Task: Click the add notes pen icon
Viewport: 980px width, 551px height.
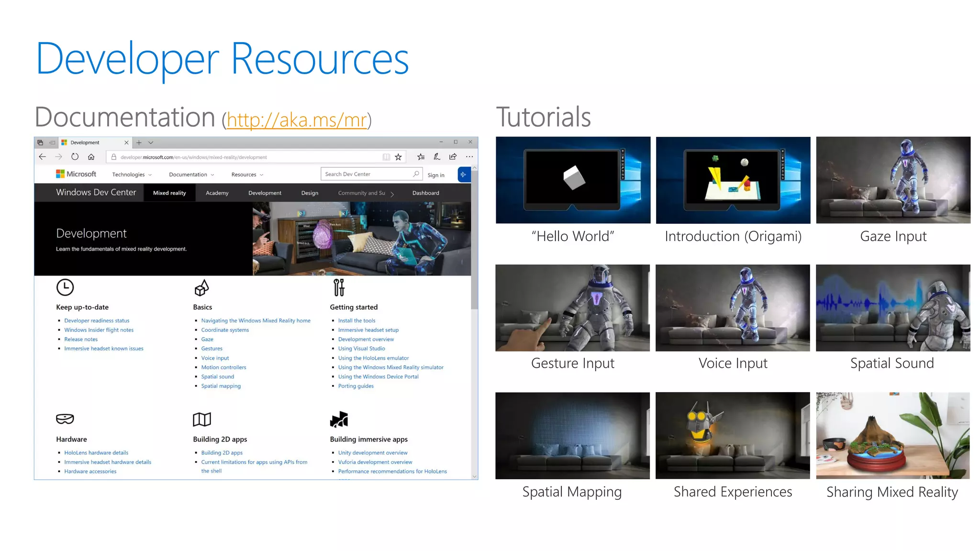Action: pos(437,156)
